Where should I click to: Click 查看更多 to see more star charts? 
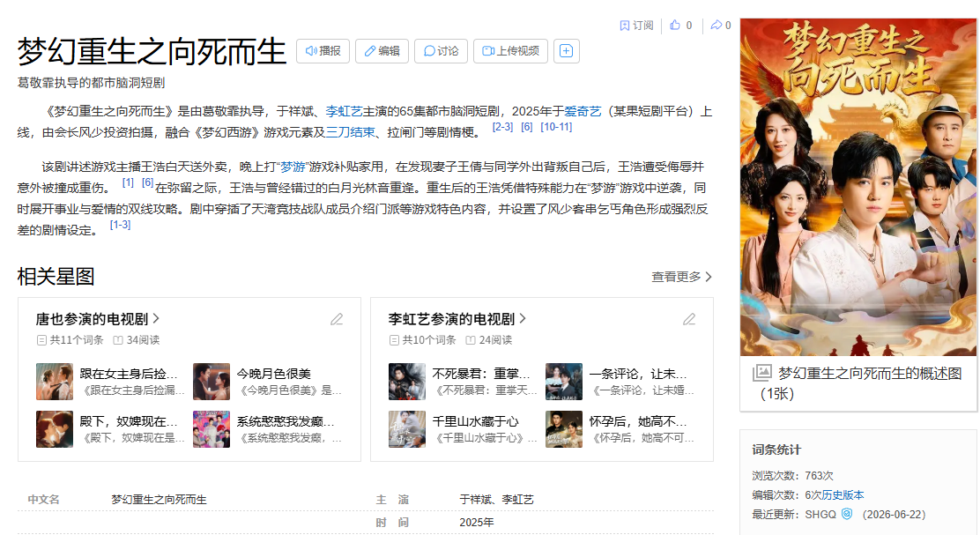[681, 277]
